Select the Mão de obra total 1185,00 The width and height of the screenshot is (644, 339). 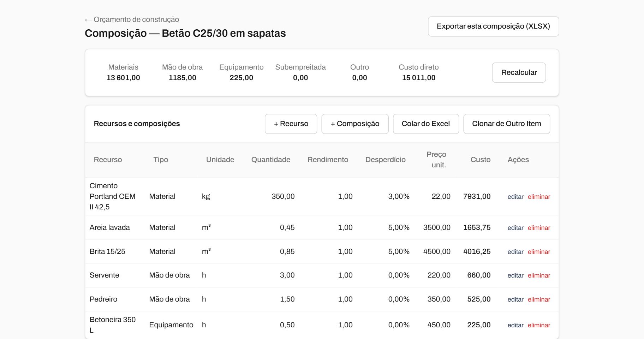(182, 78)
